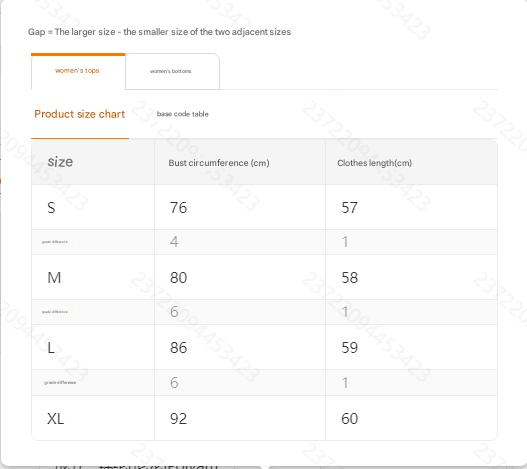
Task: Click clothes length value 58
Action: (x=350, y=278)
